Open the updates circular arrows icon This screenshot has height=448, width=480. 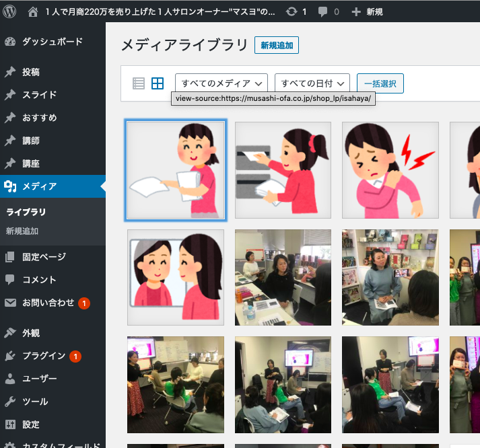292,12
